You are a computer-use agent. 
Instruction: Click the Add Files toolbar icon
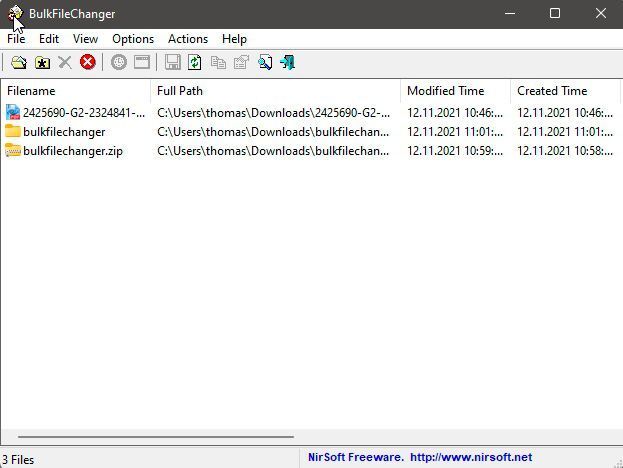point(19,63)
